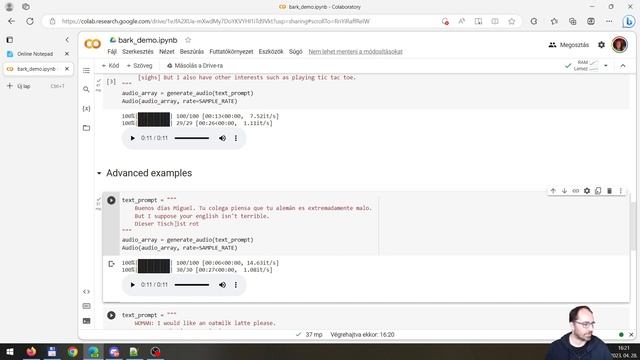Open the code snippets panel
This screenshot has width=640, height=360.
click(86, 291)
